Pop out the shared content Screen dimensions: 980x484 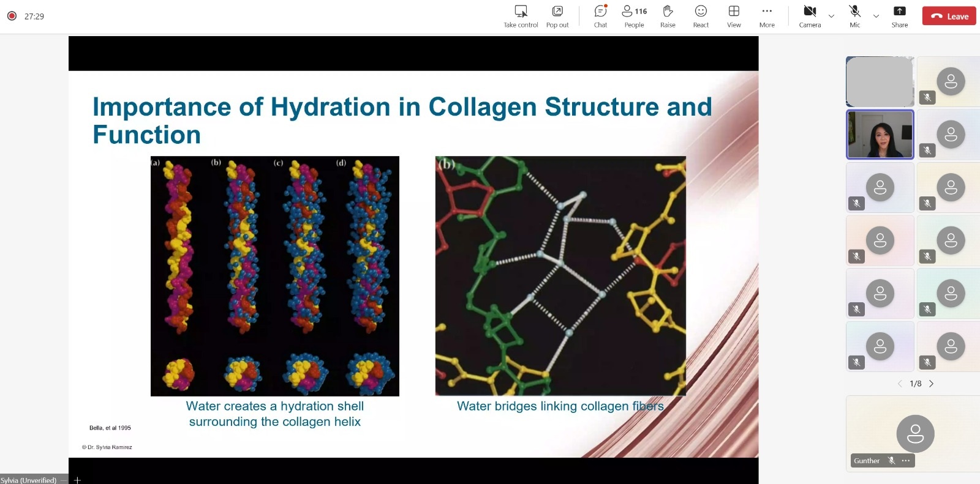[x=557, y=17]
